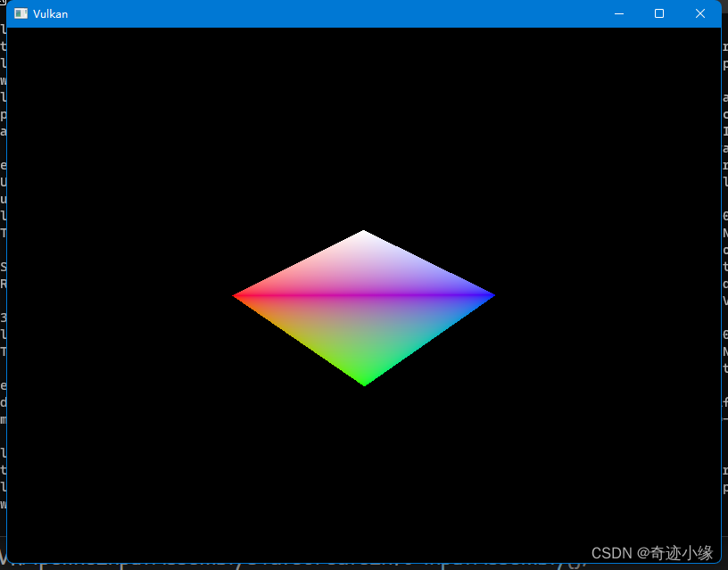
Task: Close the Vulkan window
Action: (699, 13)
